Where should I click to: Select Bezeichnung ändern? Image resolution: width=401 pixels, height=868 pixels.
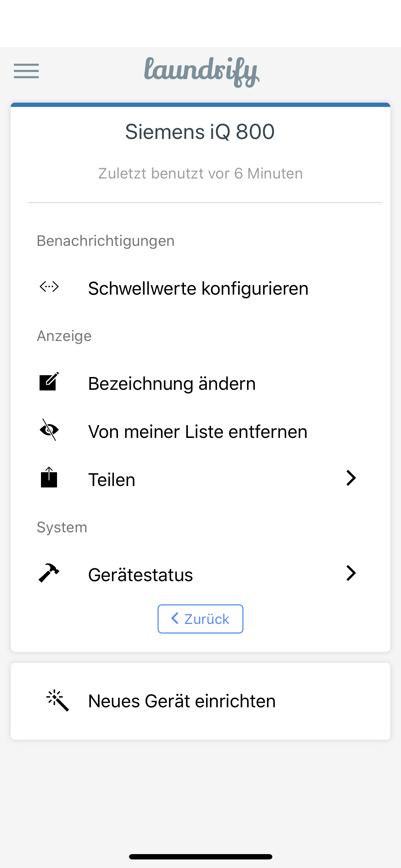point(200,383)
